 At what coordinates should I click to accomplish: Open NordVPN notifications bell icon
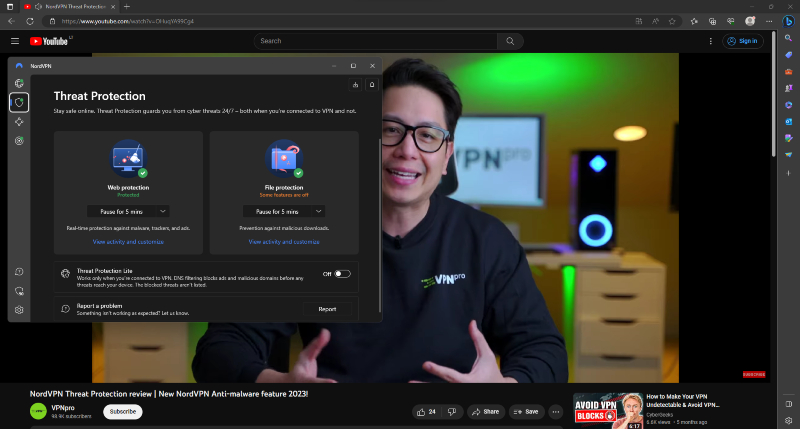[x=372, y=85]
